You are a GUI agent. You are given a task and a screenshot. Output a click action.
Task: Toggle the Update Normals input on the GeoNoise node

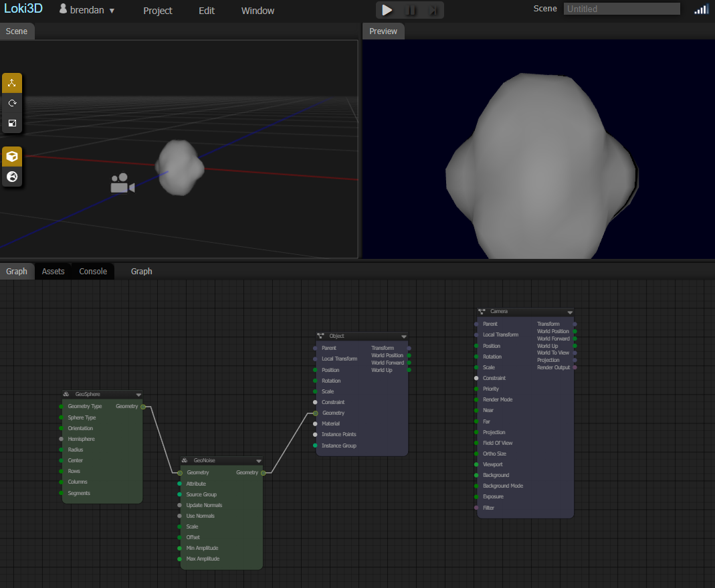coord(178,505)
